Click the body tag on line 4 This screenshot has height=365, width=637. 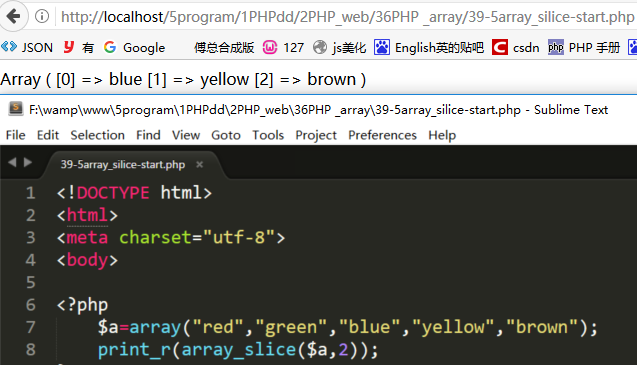pos(87,260)
